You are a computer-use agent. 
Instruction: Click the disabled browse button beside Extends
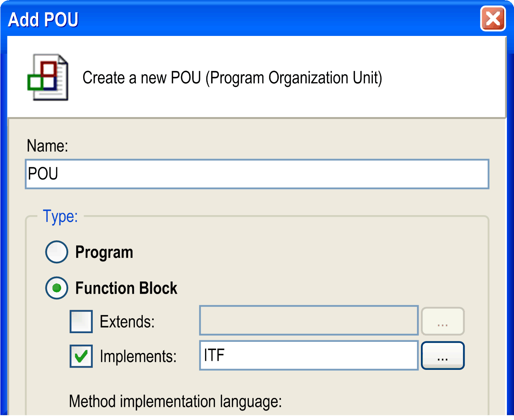click(443, 321)
